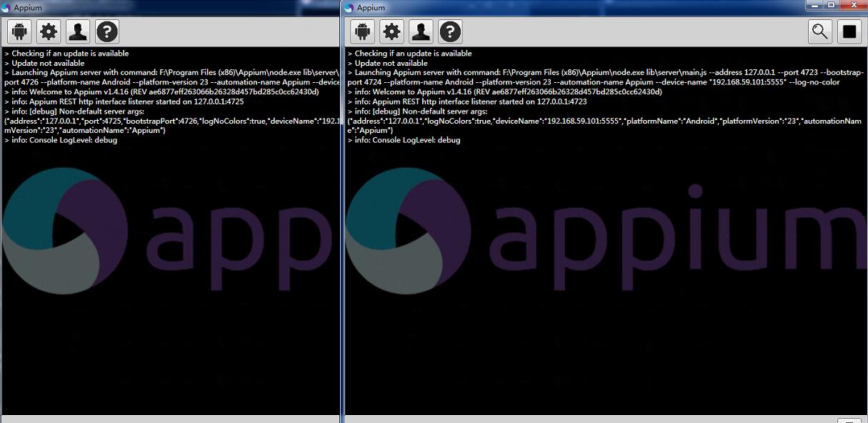
Task: Open the About help icon in left Appium window
Action: click(107, 31)
